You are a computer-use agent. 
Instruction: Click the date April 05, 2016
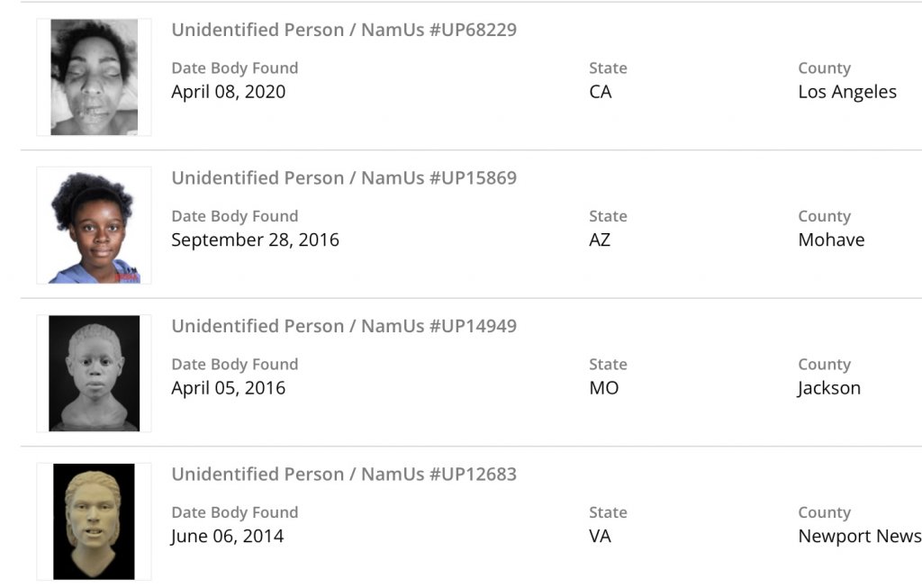229,388
